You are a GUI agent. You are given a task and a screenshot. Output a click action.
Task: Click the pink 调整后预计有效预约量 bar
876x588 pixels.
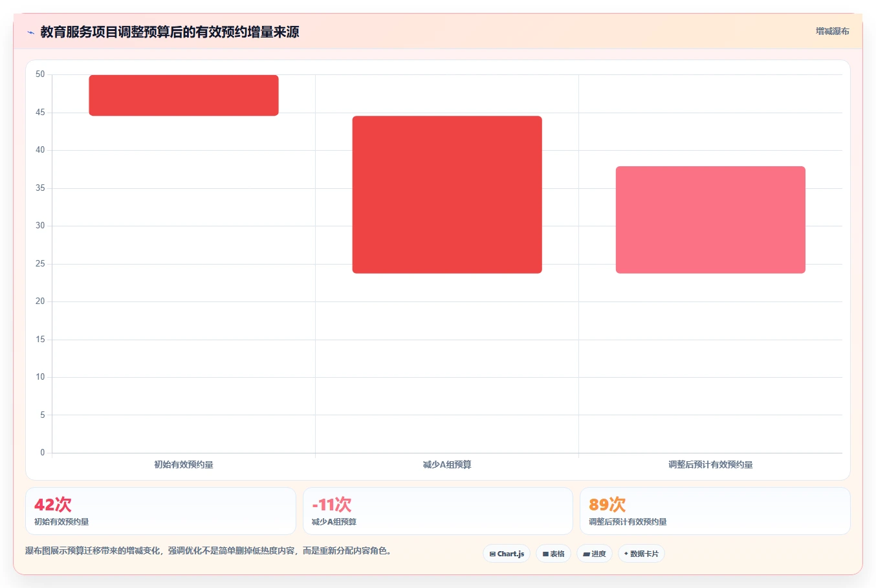point(710,220)
